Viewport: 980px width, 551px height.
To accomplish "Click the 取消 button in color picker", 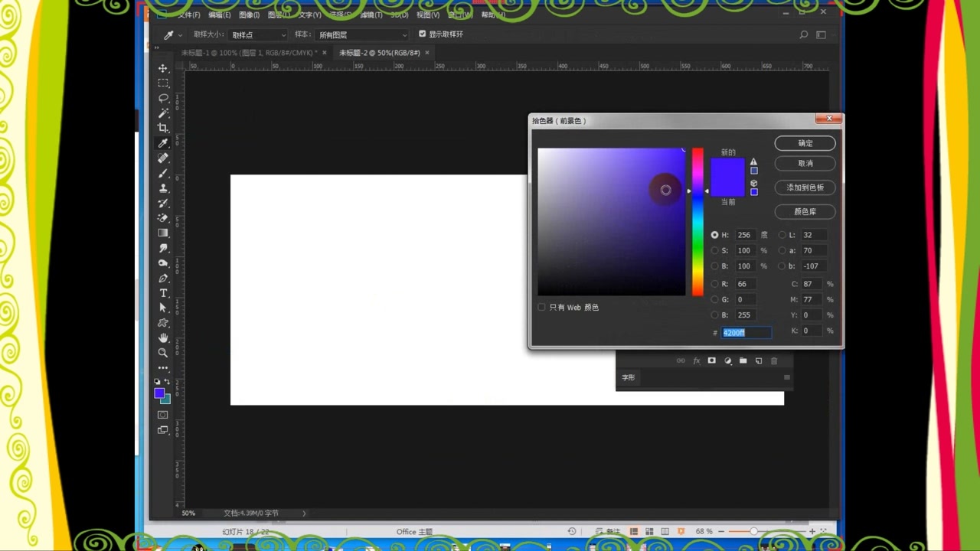I will point(805,163).
